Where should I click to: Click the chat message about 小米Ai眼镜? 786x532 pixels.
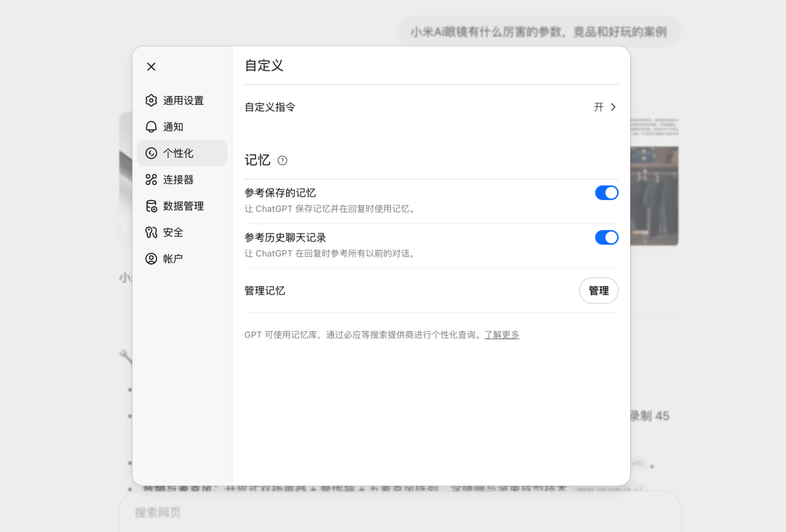pos(539,32)
